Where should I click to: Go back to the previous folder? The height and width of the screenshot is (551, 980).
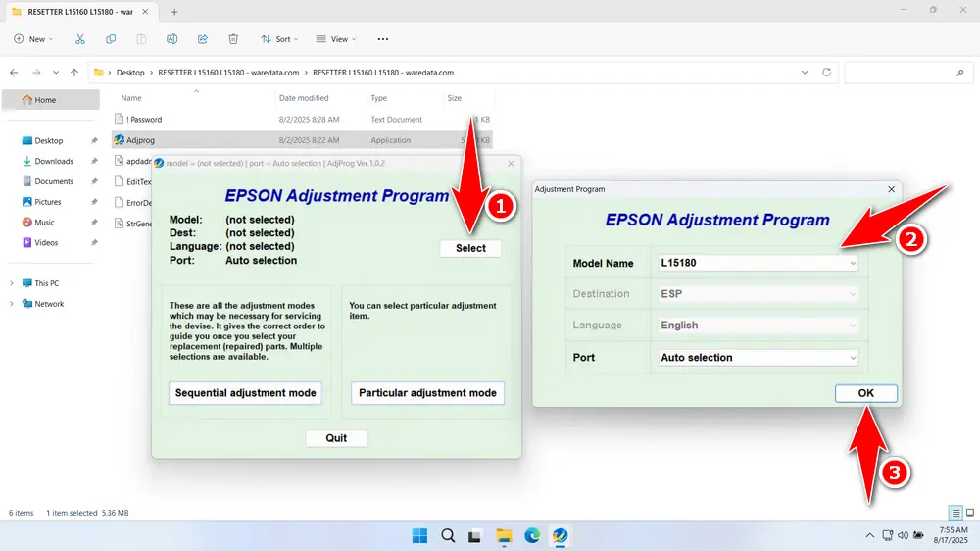(14, 73)
